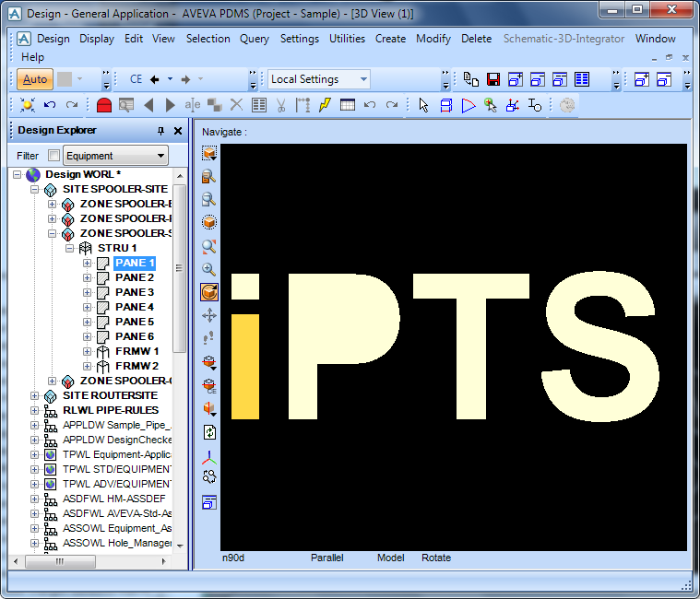The width and height of the screenshot is (700, 599).
Task: Click the red Save work icon
Action: click(493, 79)
